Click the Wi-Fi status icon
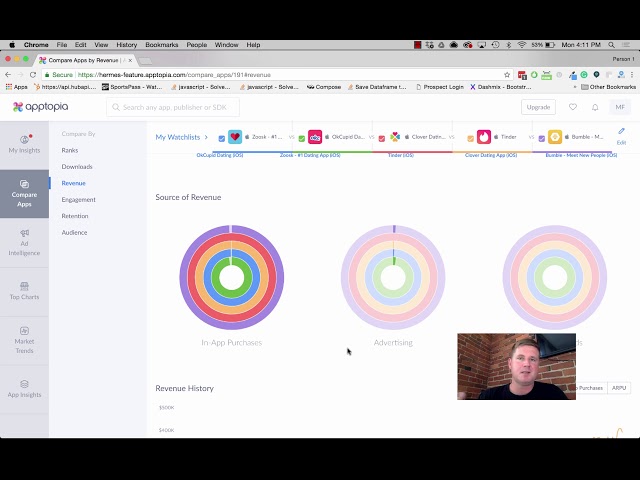 point(521,45)
